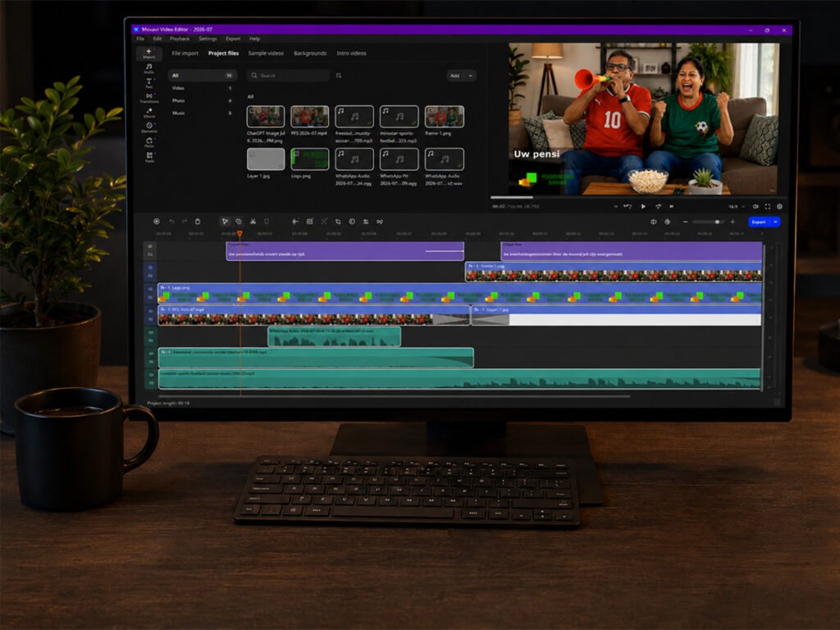Click the timeline horizontal scrollbar

coord(395,396)
